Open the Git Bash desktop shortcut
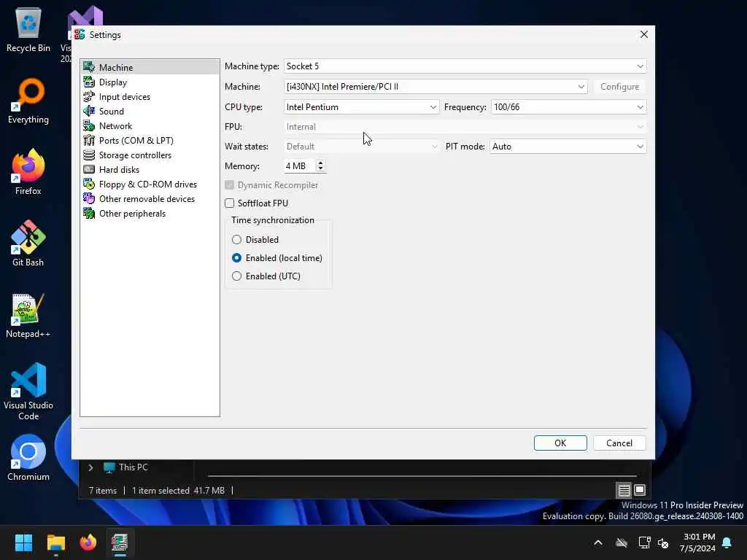The height and width of the screenshot is (560, 747). pyautogui.click(x=28, y=244)
